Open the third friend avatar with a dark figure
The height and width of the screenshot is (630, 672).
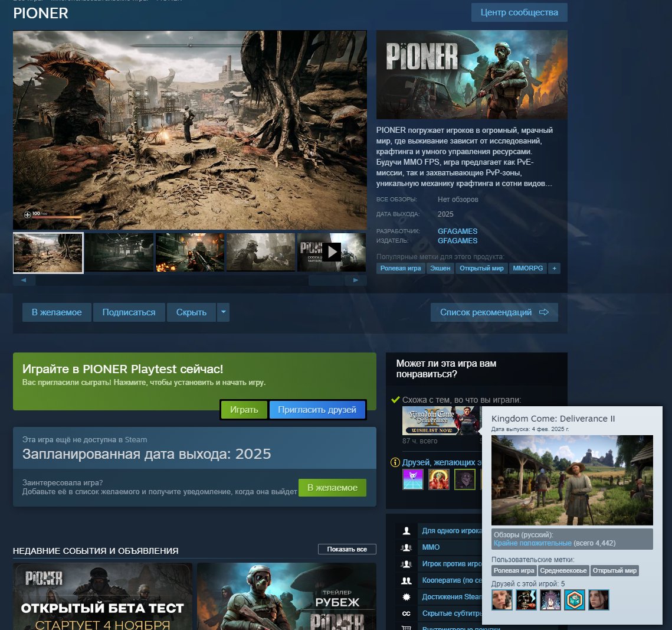465,479
